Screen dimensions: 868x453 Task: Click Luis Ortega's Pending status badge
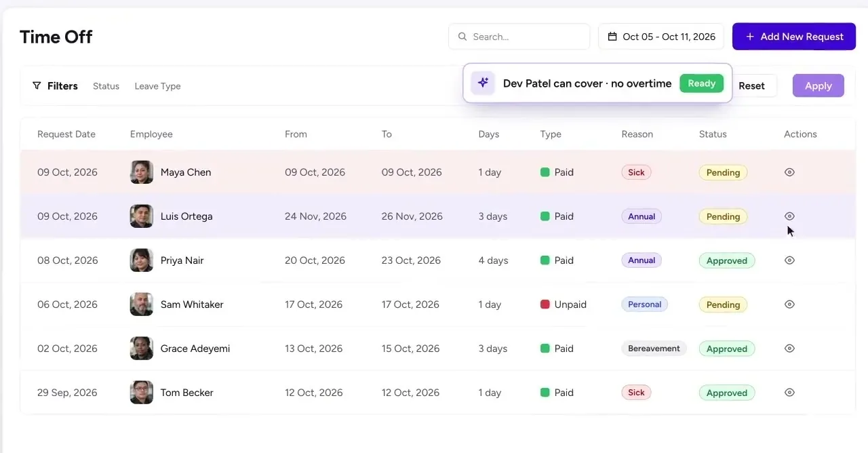tap(723, 217)
